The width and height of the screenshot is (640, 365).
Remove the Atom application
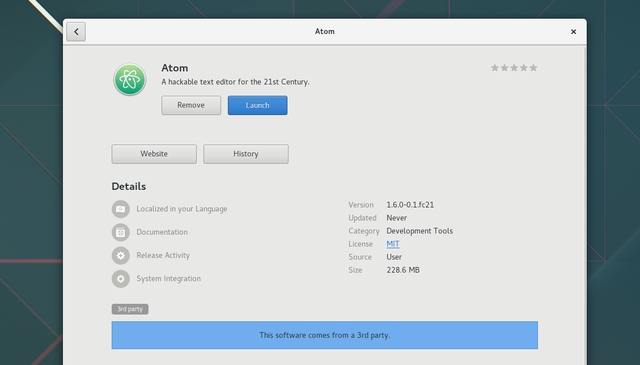[191, 105]
